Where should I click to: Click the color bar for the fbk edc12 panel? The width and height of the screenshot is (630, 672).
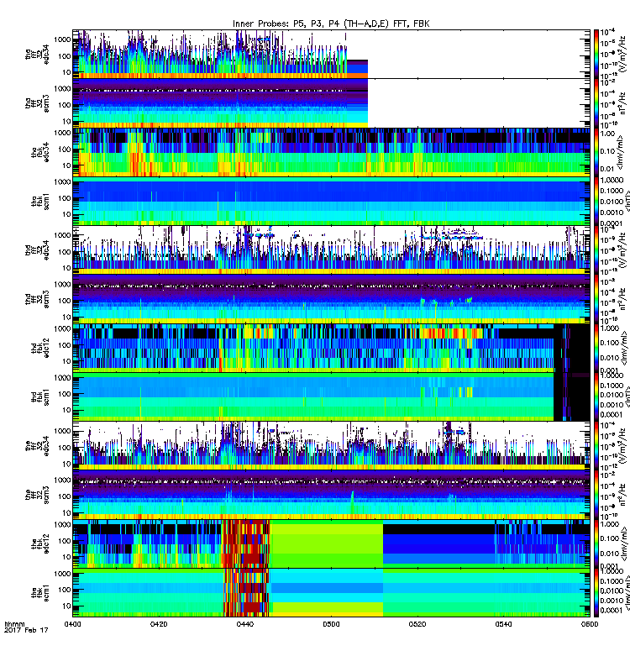596,543
